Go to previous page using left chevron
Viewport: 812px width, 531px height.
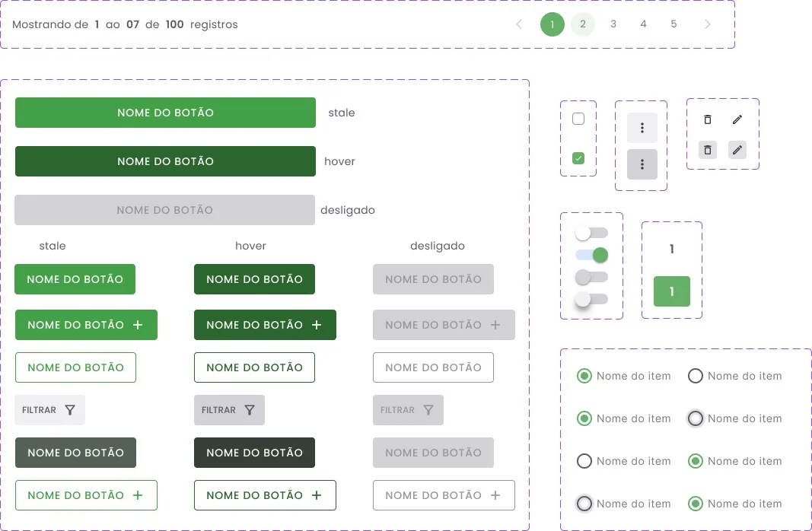[x=519, y=24]
